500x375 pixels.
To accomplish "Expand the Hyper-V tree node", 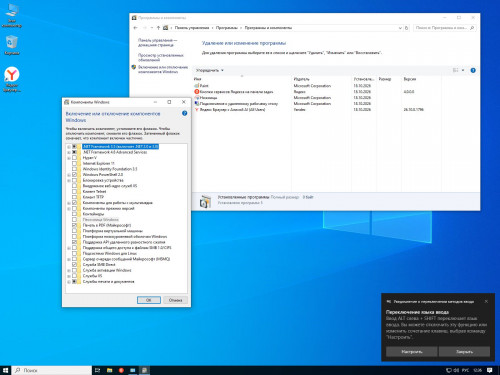I will click(x=69, y=158).
